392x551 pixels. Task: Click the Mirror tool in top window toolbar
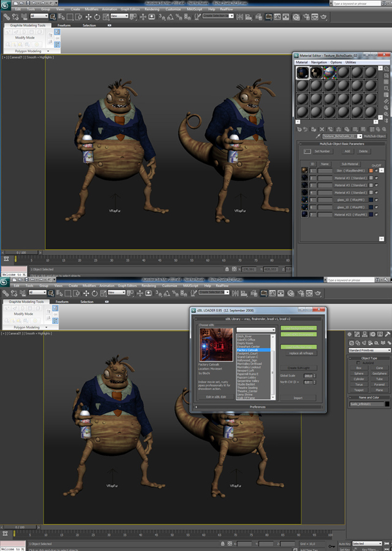[x=239, y=17]
